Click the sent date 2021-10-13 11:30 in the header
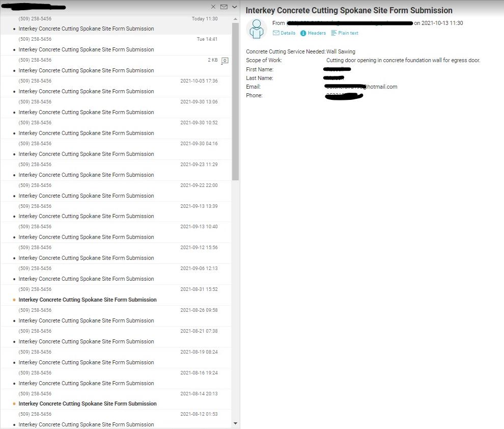Screen dimensions: 504x429 tap(442, 23)
